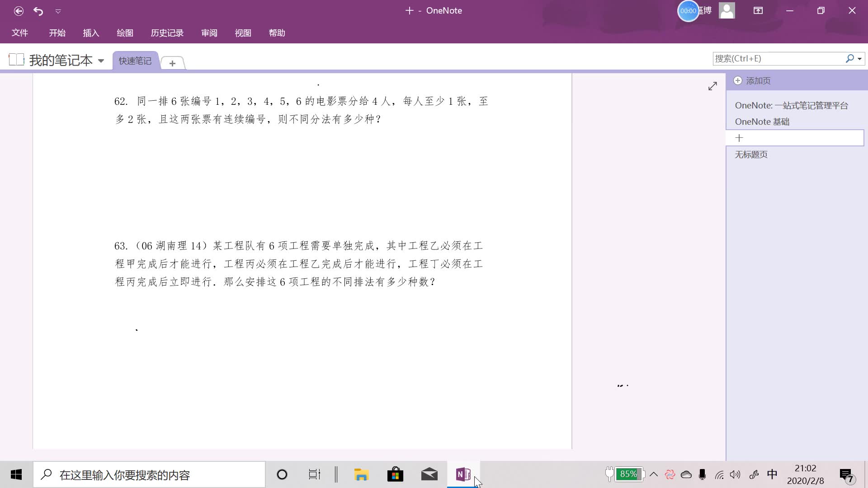Image resolution: width=868 pixels, height=488 pixels.
Task: Open the search scope dropdown arrow
Action: [x=859, y=59]
